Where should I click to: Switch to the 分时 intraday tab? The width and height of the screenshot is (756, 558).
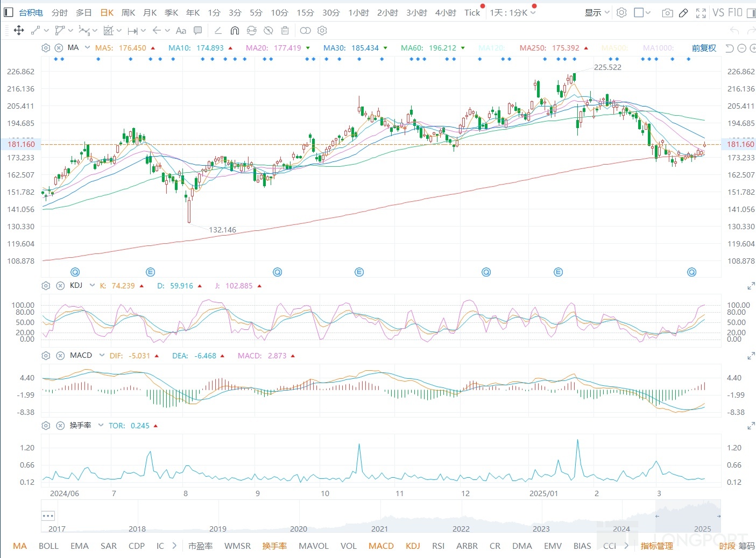pyautogui.click(x=60, y=12)
